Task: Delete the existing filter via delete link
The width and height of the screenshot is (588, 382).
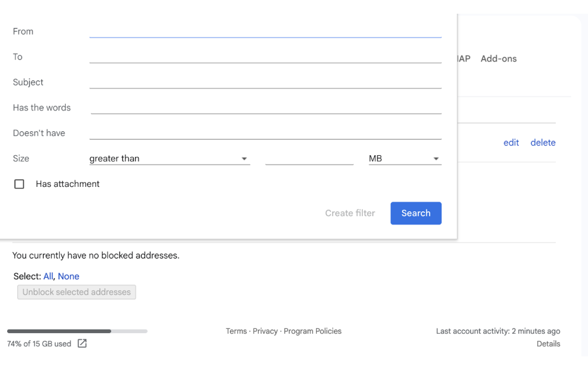Action: [543, 143]
